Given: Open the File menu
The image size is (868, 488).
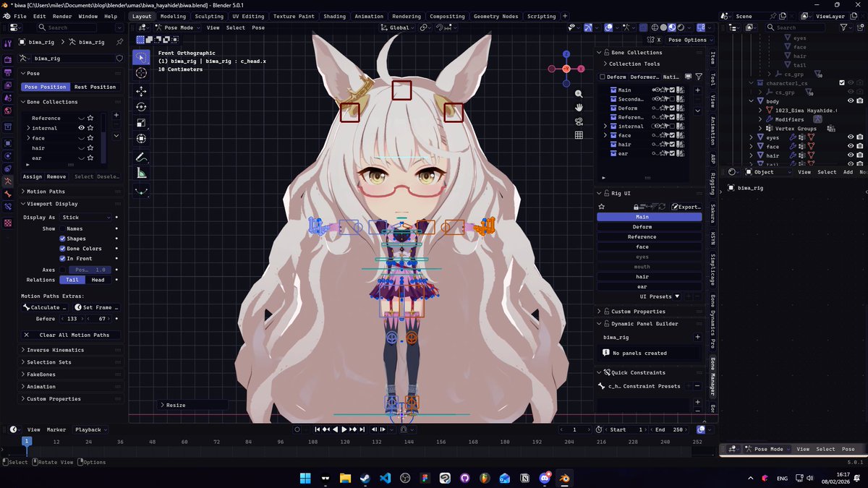Looking at the screenshot, I should (20, 16).
